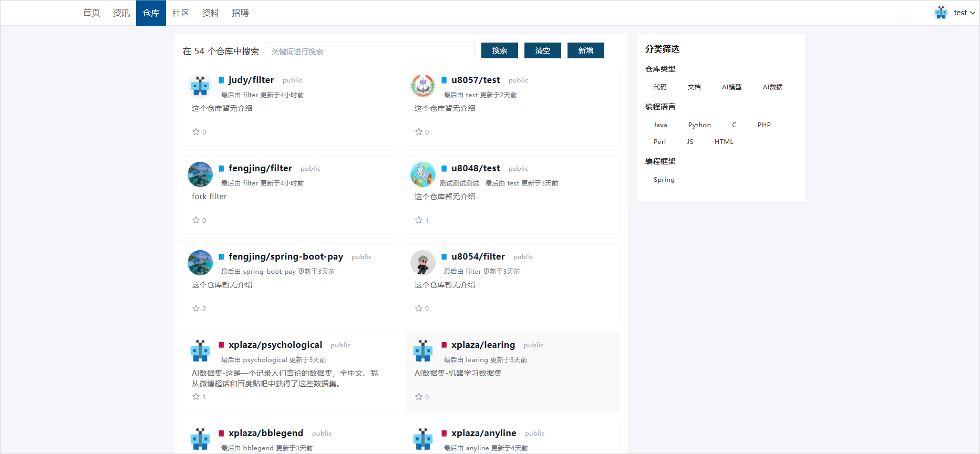Star the u8057/test repository
Image resolution: width=980 pixels, height=454 pixels.
(x=419, y=132)
